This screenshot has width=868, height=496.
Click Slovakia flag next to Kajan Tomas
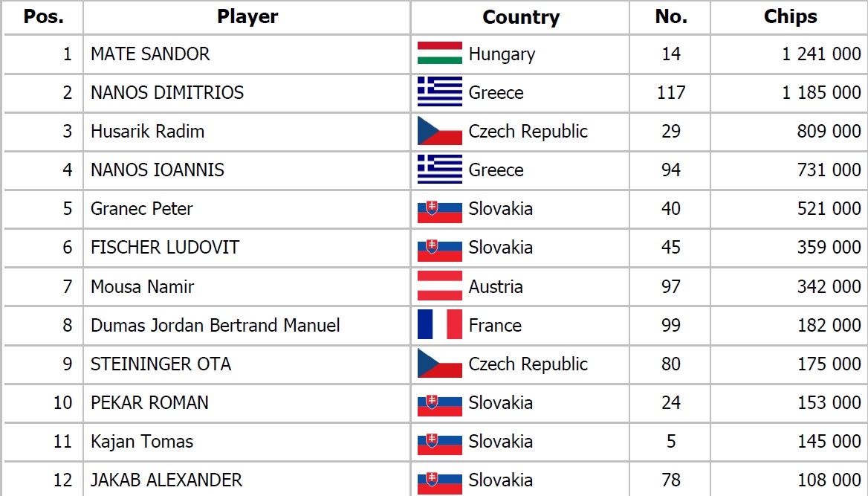click(x=439, y=445)
